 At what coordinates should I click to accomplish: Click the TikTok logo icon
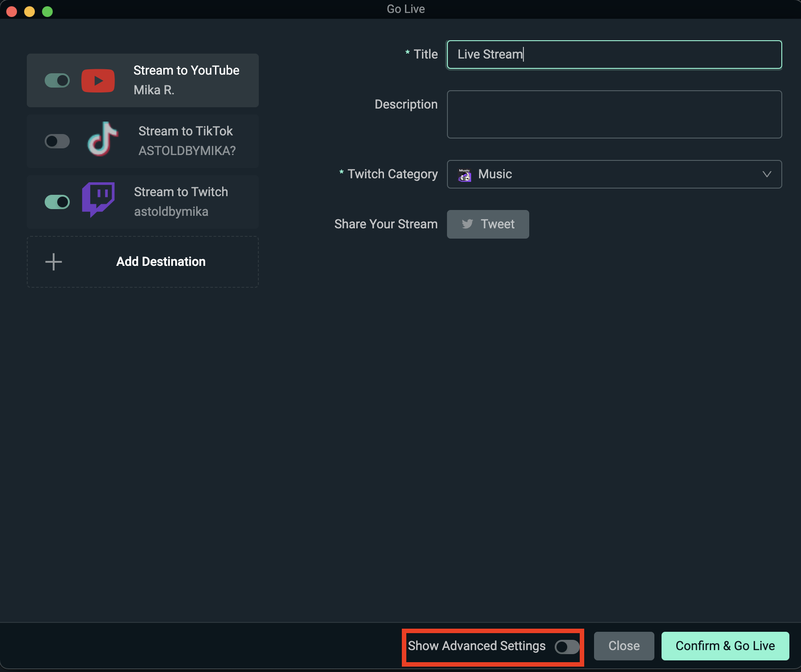pyautogui.click(x=103, y=141)
